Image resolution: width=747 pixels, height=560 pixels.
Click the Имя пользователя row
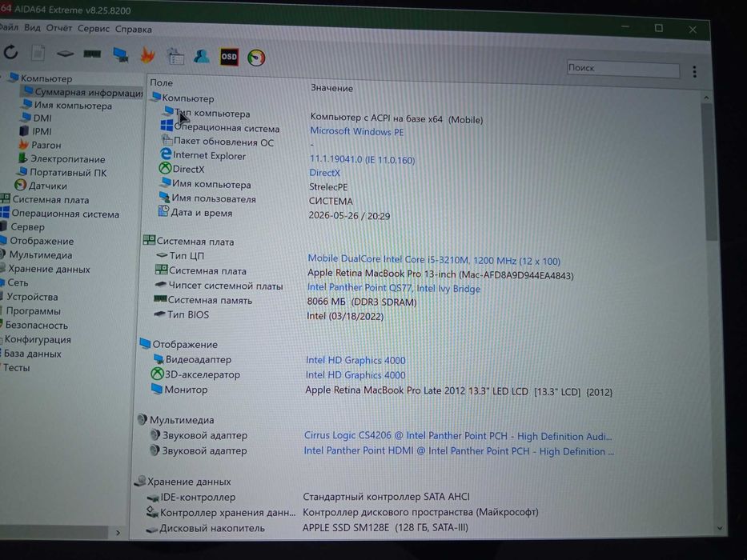click(x=256, y=199)
